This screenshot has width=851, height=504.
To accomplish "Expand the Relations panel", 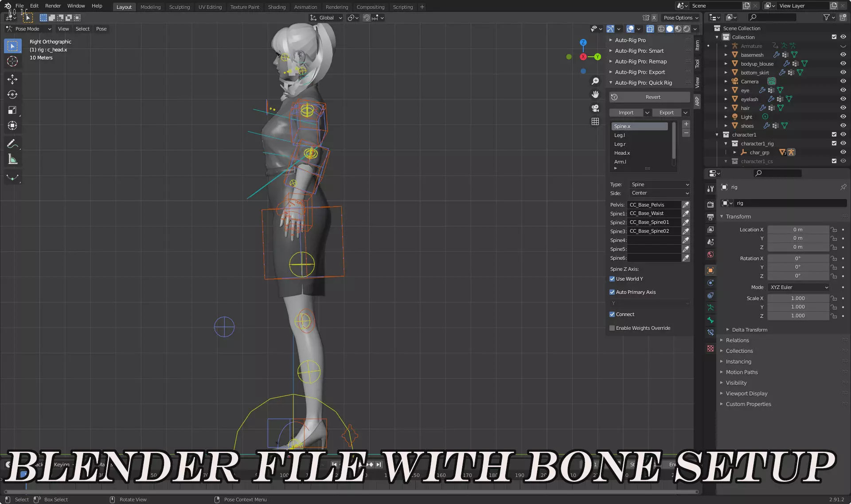I will pyautogui.click(x=737, y=340).
